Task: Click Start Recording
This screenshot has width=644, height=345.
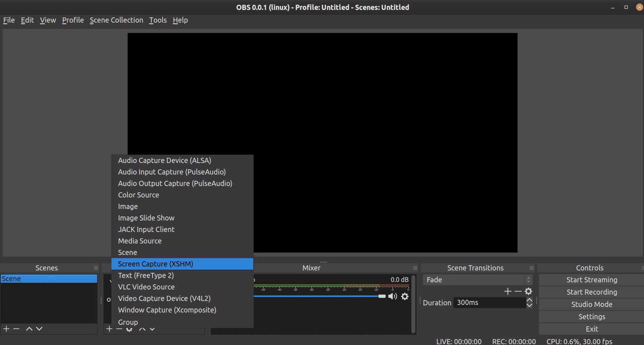Action: (x=592, y=292)
